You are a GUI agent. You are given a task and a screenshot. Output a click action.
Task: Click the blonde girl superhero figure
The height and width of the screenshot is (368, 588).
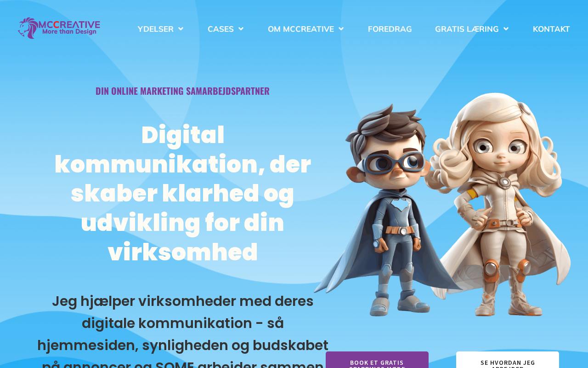pyautogui.click(x=498, y=205)
